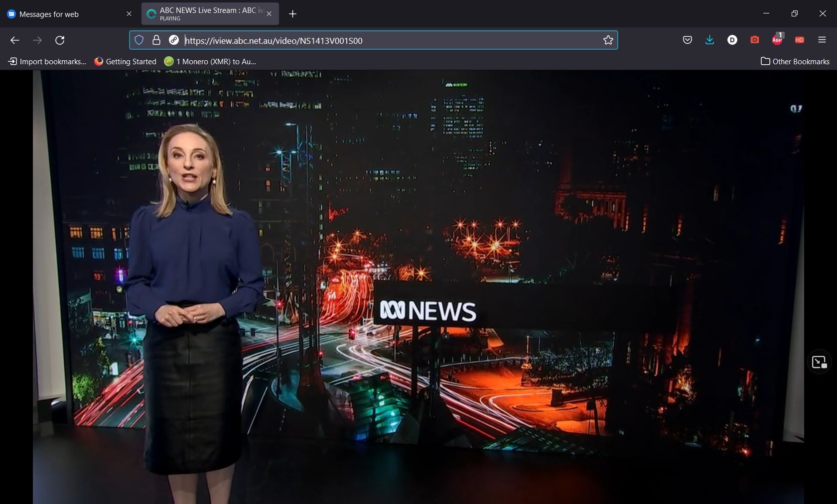Bookmark this page with the star

608,40
